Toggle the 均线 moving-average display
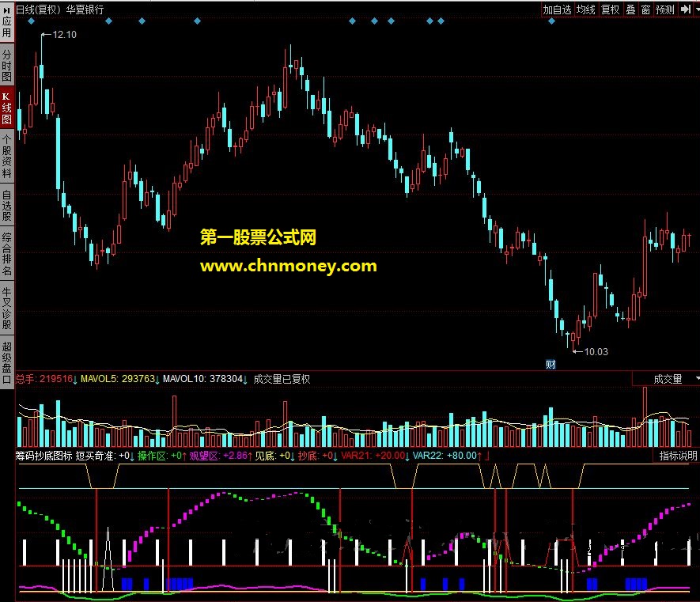This screenshot has height=602, width=700. point(586,9)
